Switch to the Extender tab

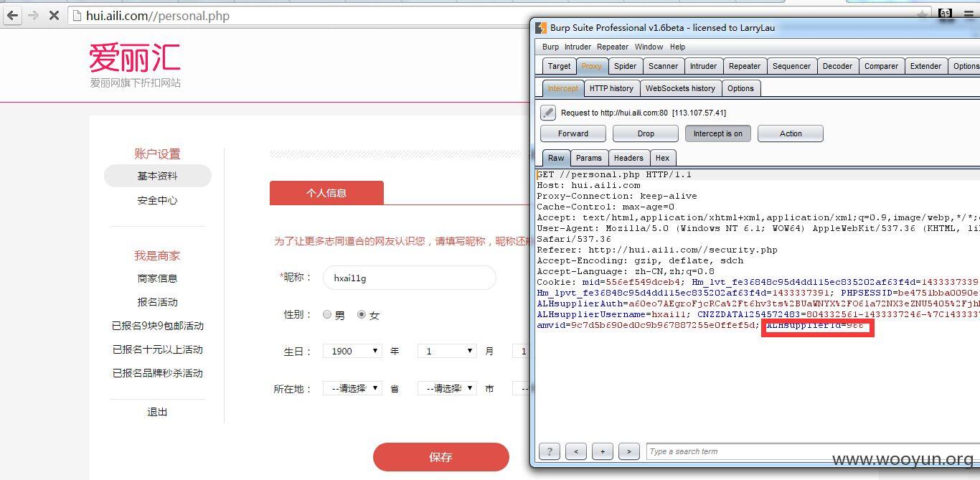(x=925, y=66)
